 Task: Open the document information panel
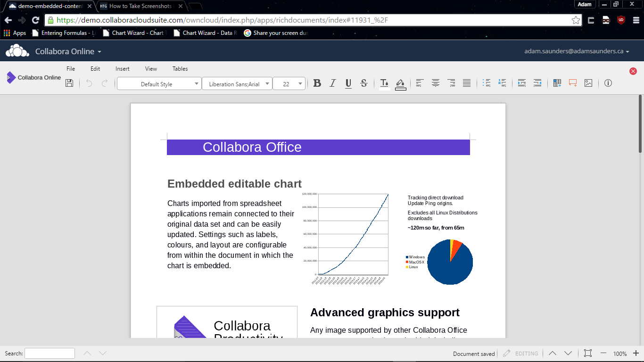[x=608, y=83]
